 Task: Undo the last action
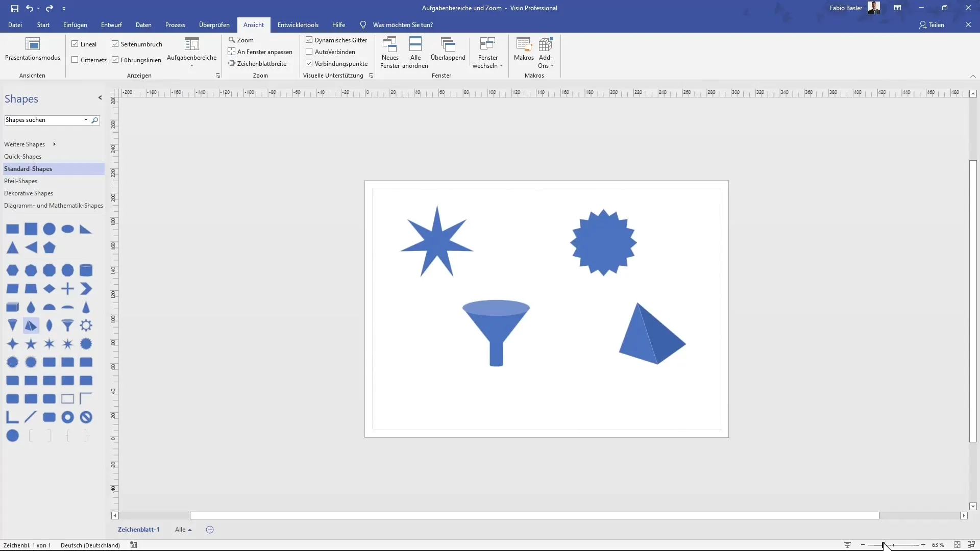30,8
